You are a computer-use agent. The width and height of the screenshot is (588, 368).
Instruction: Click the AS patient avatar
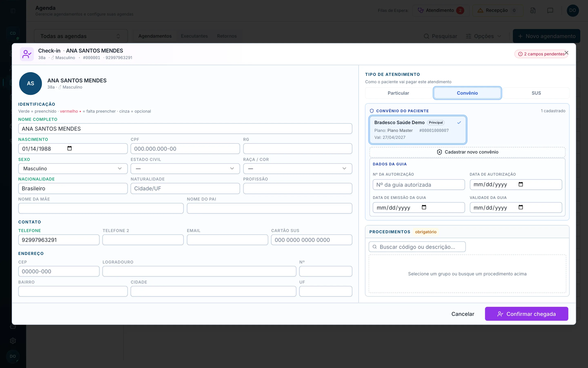[x=30, y=83]
